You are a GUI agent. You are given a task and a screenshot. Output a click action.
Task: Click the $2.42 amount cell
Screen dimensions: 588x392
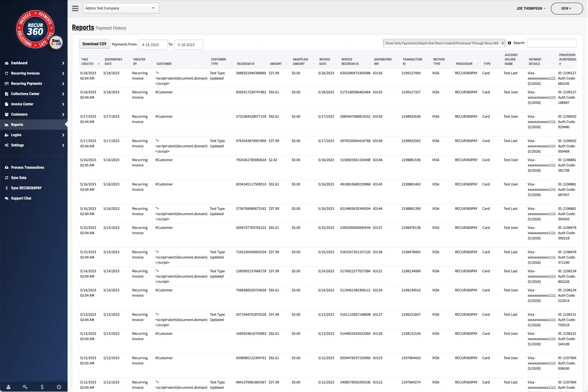tap(273, 160)
